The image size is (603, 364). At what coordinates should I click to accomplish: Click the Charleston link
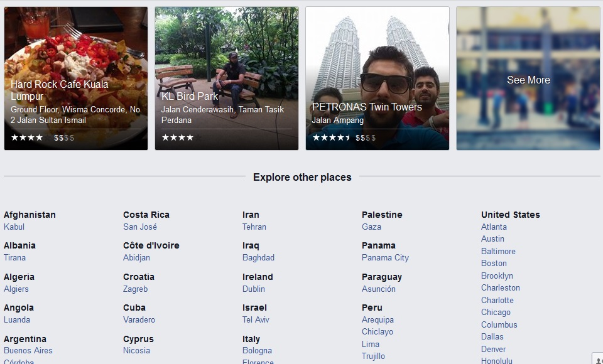[501, 288]
